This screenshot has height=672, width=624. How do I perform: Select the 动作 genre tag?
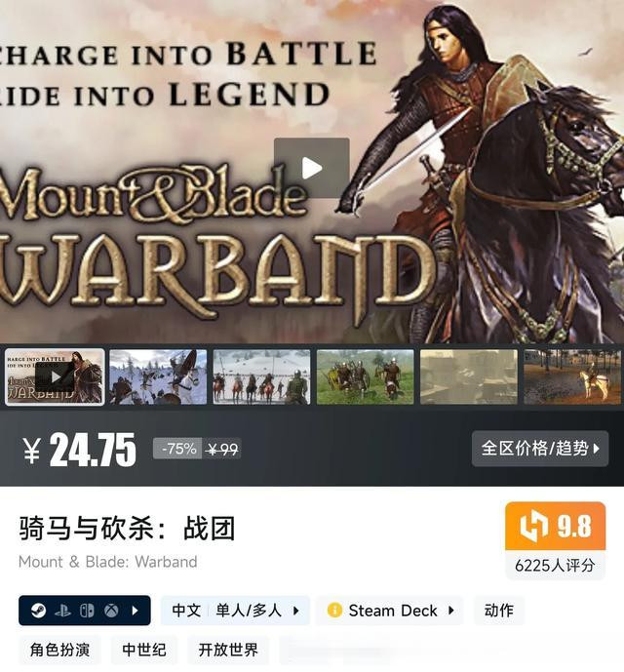(499, 610)
